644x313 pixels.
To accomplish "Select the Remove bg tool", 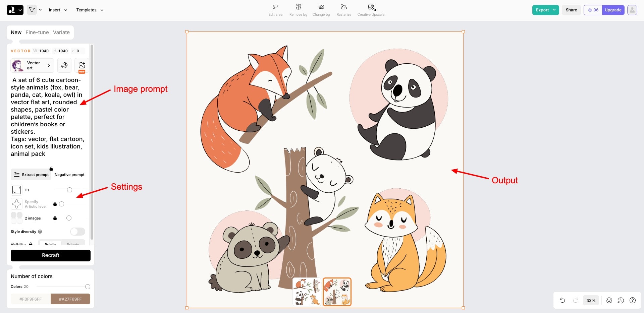I will click(298, 7).
